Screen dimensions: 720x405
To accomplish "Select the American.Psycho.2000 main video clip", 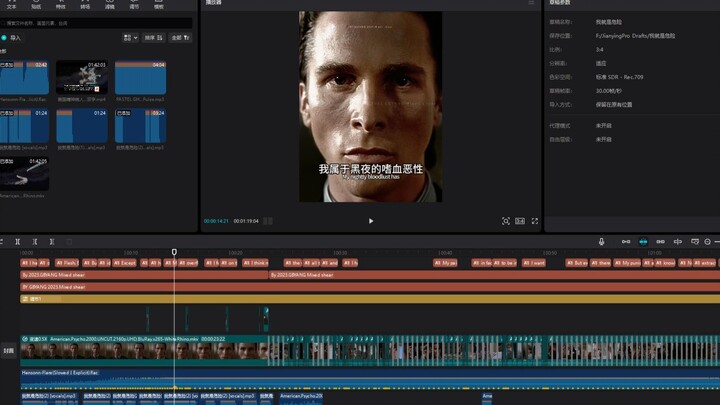I will [144, 351].
